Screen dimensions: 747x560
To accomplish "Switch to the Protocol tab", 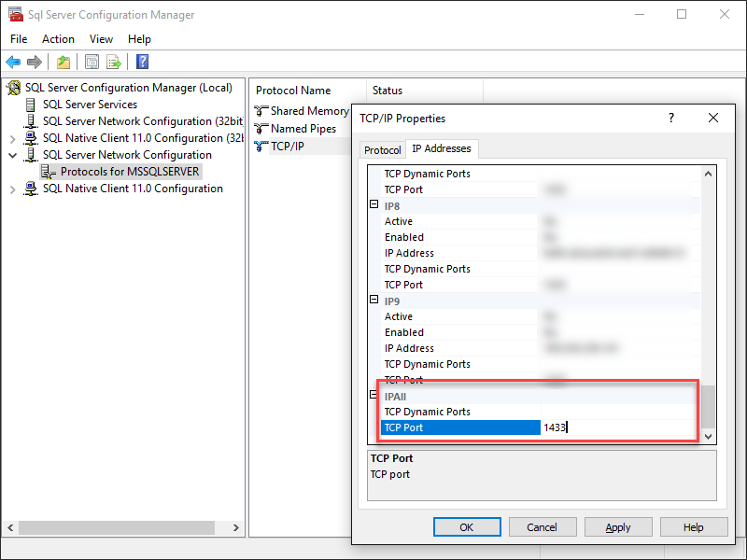I will [383, 150].
